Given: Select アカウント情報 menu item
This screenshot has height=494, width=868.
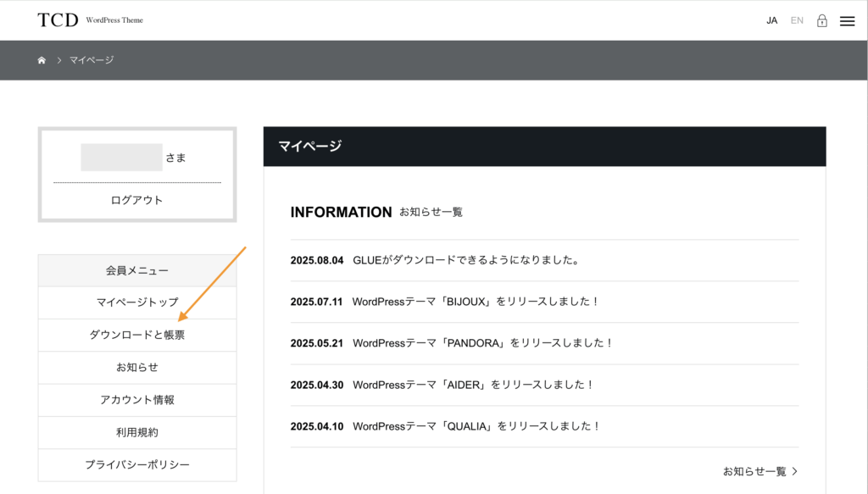Looking at the screenshot, I should point(137,400).
